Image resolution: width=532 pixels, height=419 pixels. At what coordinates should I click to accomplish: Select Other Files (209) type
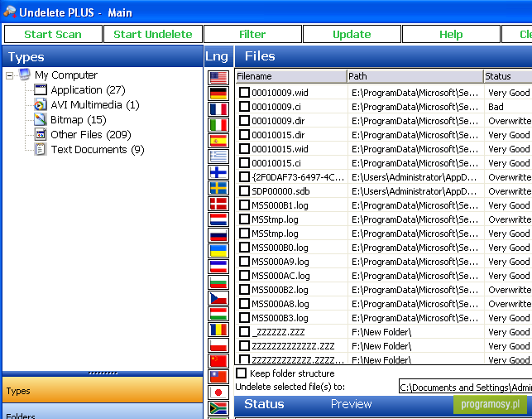(90, 135)
